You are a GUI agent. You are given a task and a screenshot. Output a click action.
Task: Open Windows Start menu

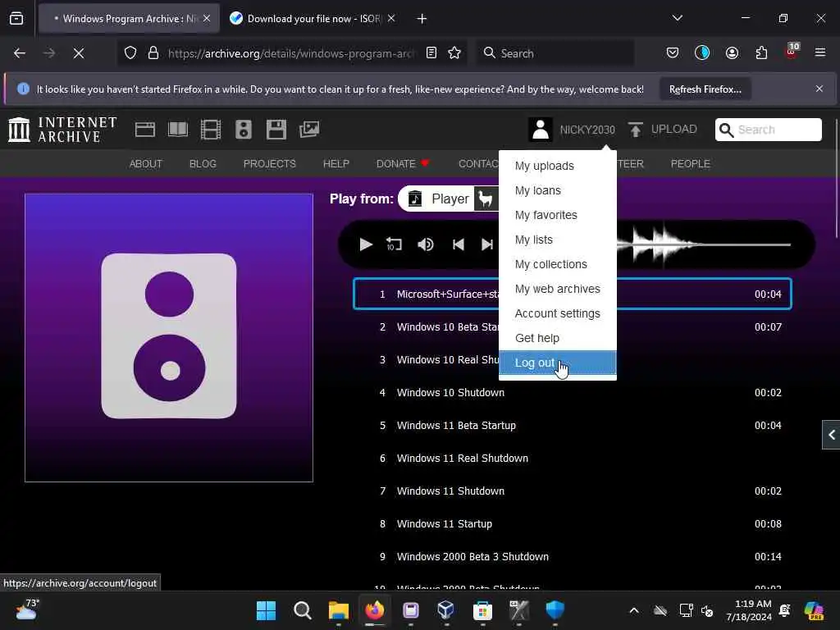(x=266, y=610)
